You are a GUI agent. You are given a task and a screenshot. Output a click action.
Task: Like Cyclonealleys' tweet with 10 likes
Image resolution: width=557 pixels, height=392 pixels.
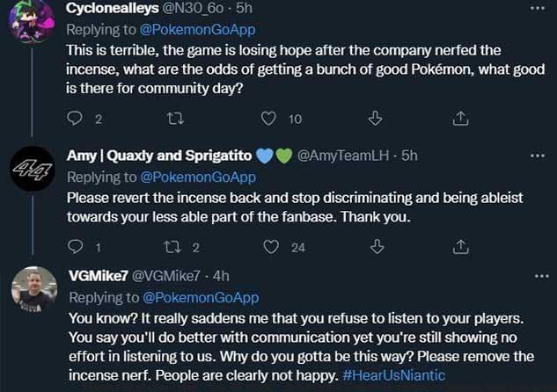(269, 119)
